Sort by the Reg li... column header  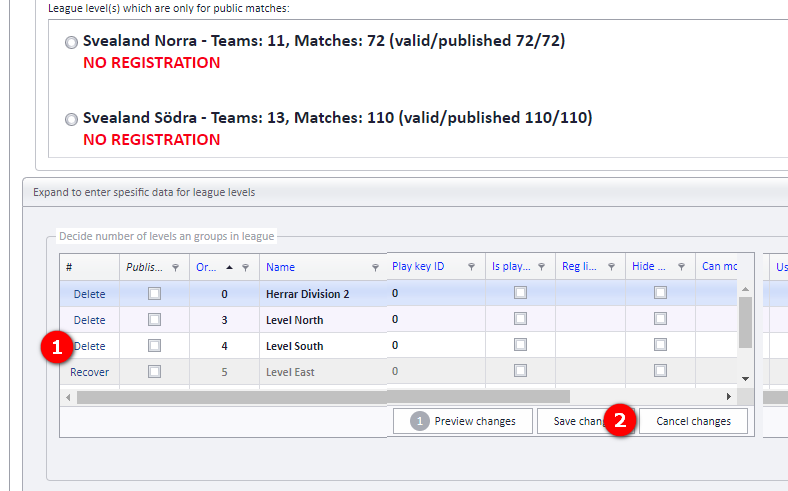coord(579,266)
